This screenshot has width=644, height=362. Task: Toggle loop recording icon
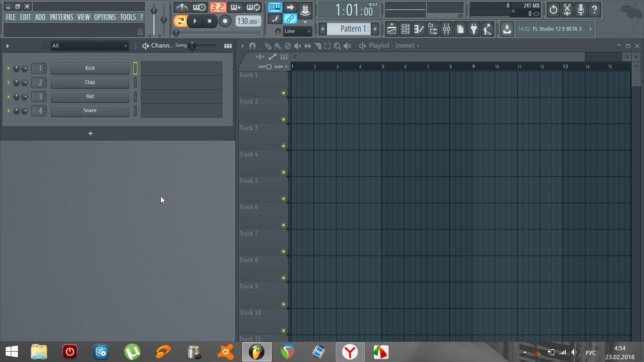coord(254,8)
